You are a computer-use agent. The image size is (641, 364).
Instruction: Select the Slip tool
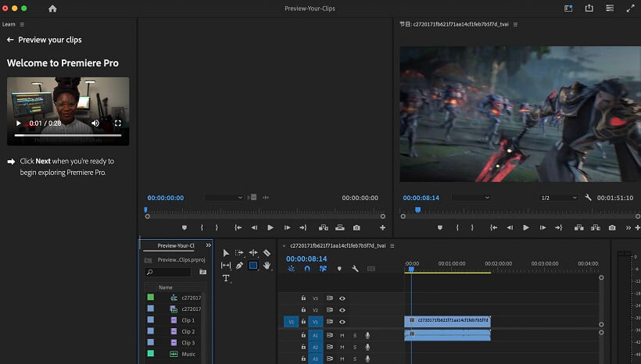point(226,266)
